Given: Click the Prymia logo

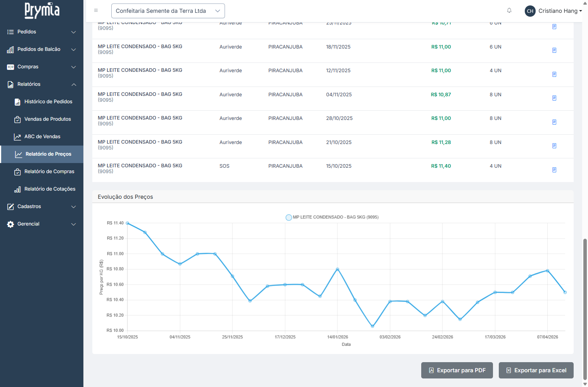Looking at the screenshot, I should (42, 10).
